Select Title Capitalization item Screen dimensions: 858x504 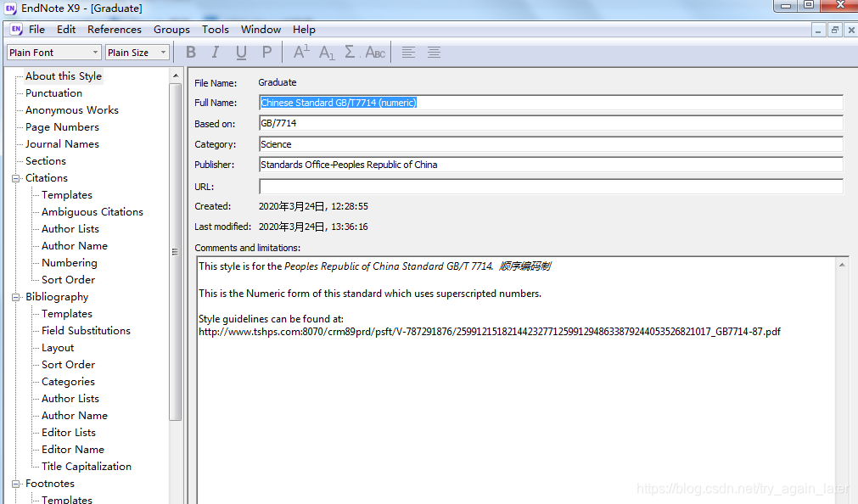point(87,466)
